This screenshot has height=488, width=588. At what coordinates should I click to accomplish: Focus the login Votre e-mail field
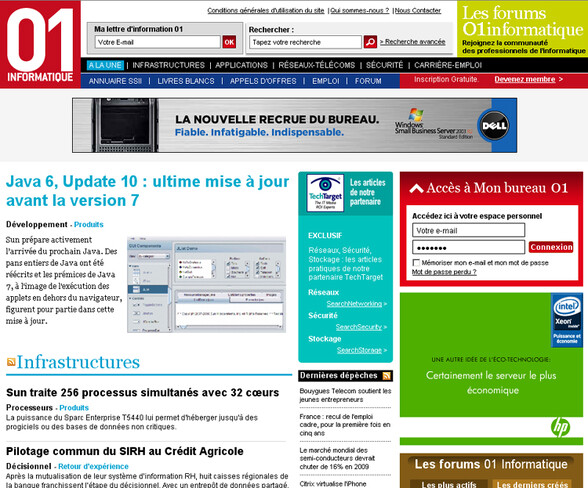pos(468,230)
